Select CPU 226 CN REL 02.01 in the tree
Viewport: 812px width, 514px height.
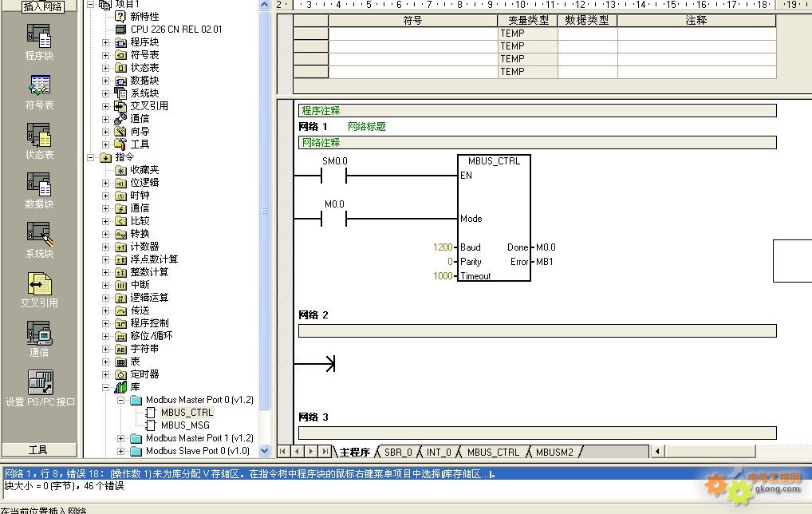(x=176, y=30)
